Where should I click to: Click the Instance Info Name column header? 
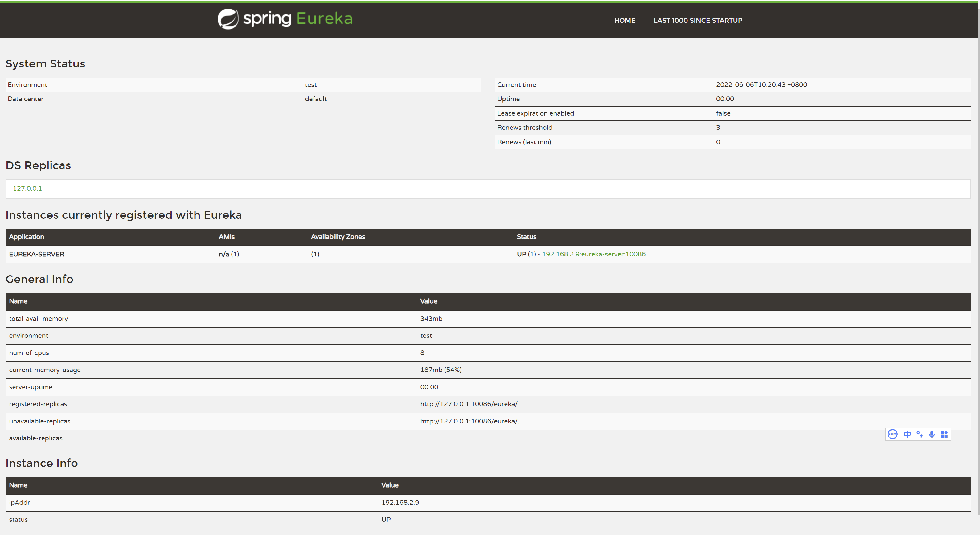(x=18, y=485)
